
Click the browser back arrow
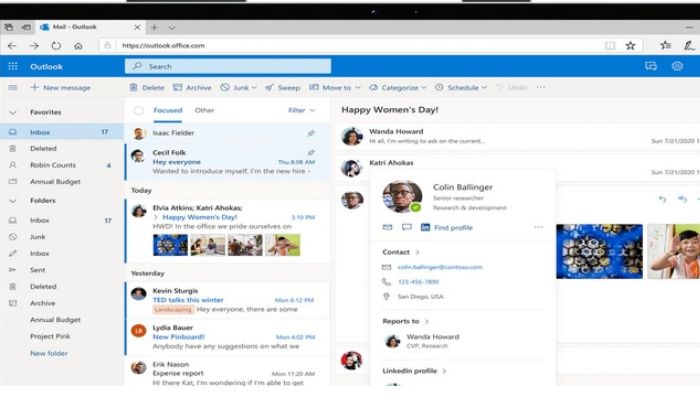tap(12, 46)
